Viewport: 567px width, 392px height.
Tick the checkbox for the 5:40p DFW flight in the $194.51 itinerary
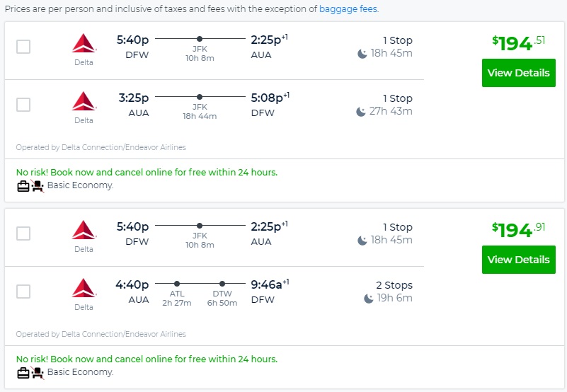(x=23, y=47)
